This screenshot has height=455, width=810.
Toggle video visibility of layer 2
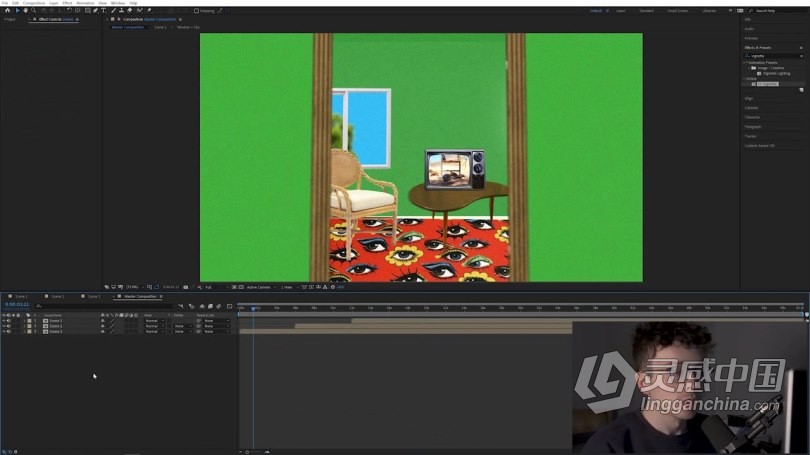pos(4,326)
